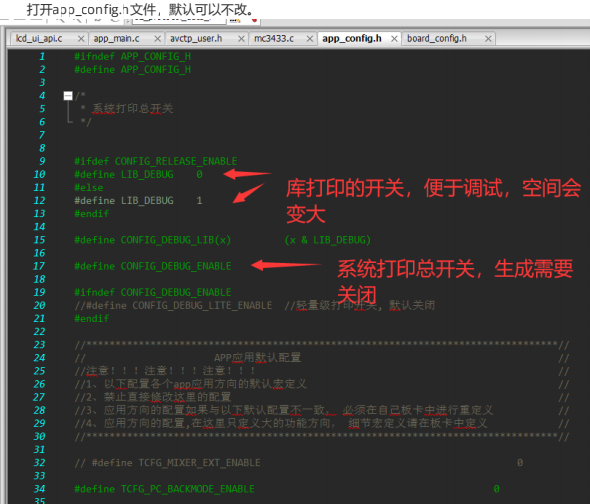Close the app_config.h tab
The width and height of the screenshot is (590, 504).
394,39
